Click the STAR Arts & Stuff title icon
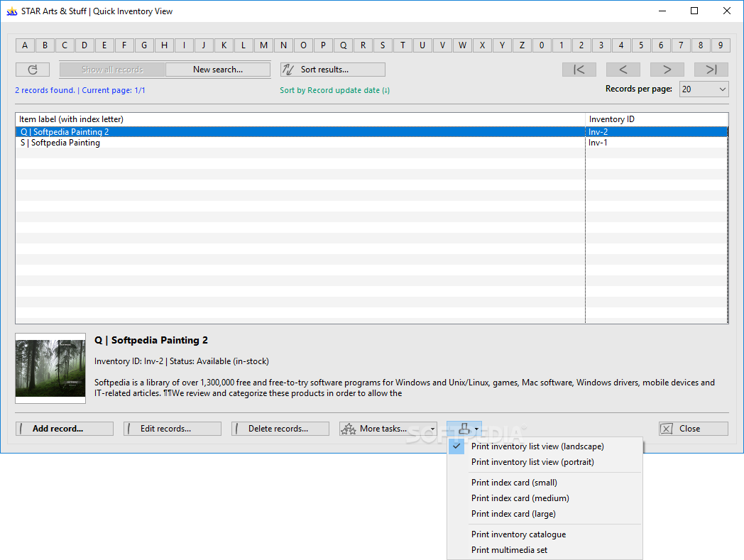Image resolution: width=744 pixels, height=560 pixels. point(11,11)
